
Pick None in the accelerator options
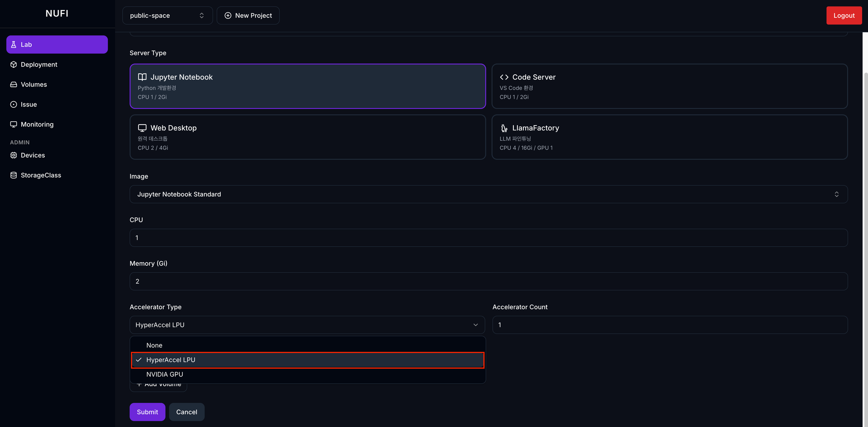tap(155, 345)
